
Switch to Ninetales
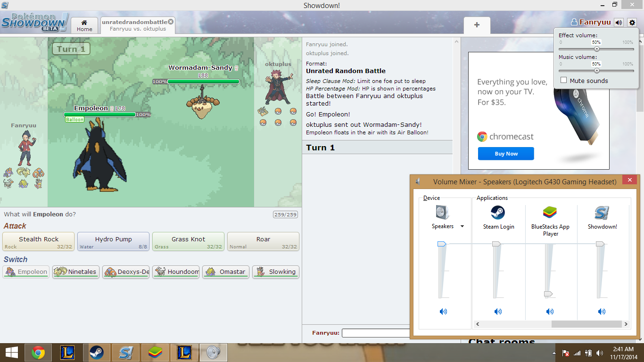76,272
